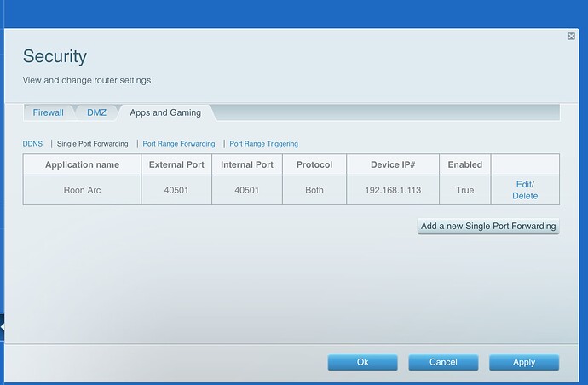The width and height of the screenshot is (588, 385).
Task: Add a new Single Port Forwarding rule
Action: pos(488,227)
